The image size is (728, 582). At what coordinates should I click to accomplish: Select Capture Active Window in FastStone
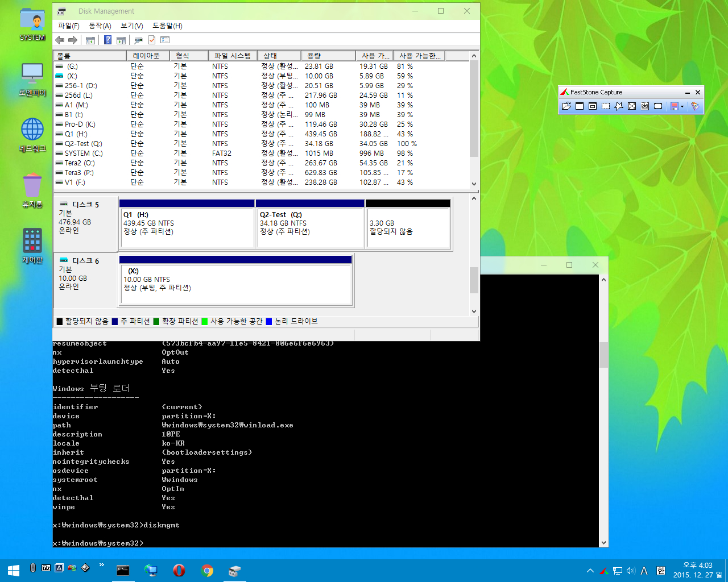pyautogui.click(x=580, y=106)
